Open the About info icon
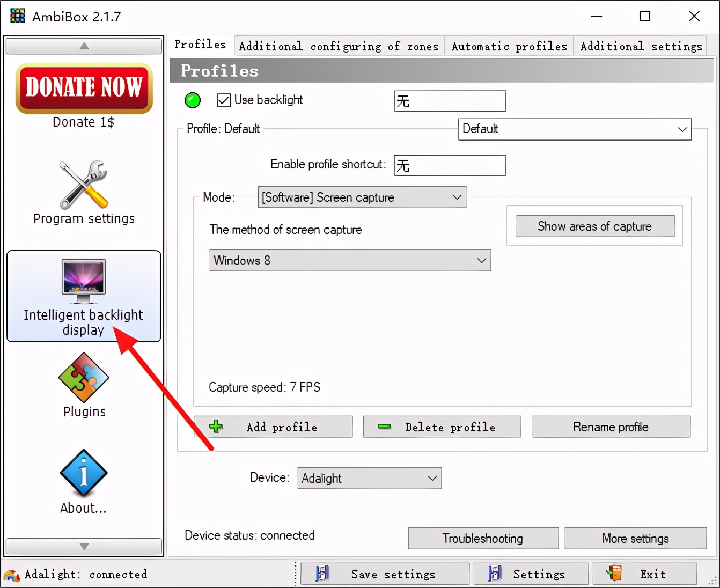The width and height of the screenshot is (720, 588). point(84,473)
